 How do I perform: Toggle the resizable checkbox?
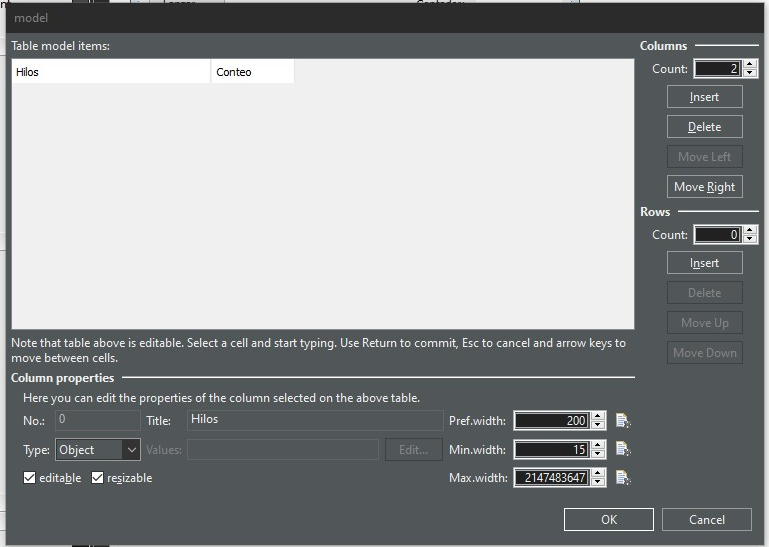pos(98,478)
